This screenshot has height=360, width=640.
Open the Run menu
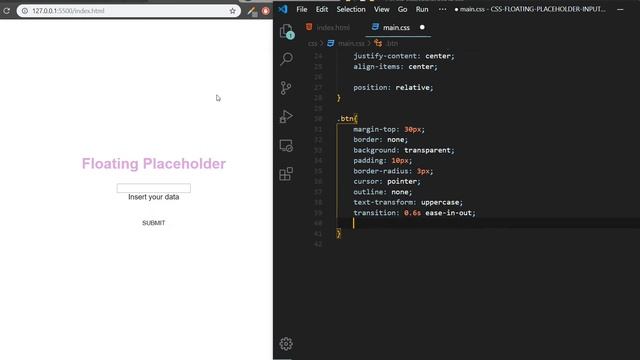[x=422, y=9]
